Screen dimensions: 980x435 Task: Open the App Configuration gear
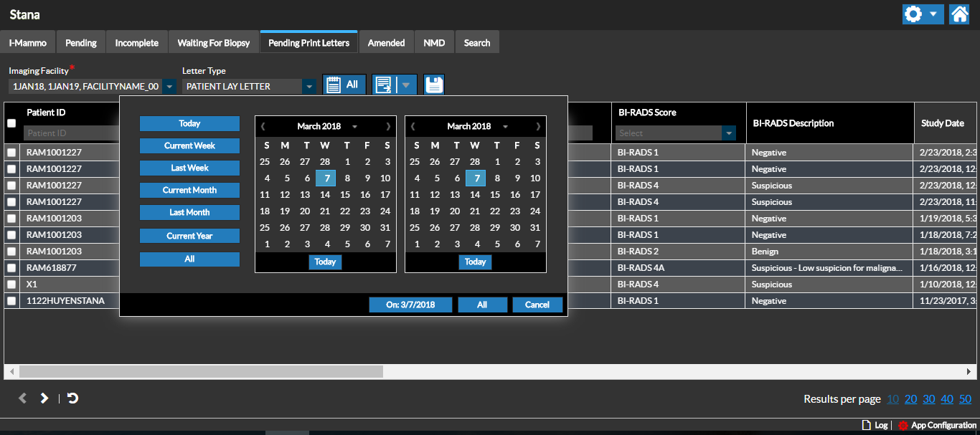click(x=903, y=426)
